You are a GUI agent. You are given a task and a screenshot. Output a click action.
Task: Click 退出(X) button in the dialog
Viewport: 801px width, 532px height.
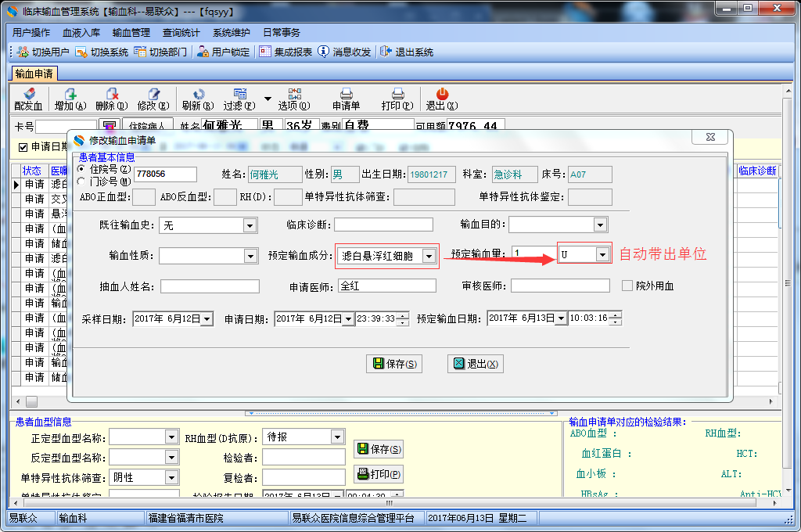476,364
